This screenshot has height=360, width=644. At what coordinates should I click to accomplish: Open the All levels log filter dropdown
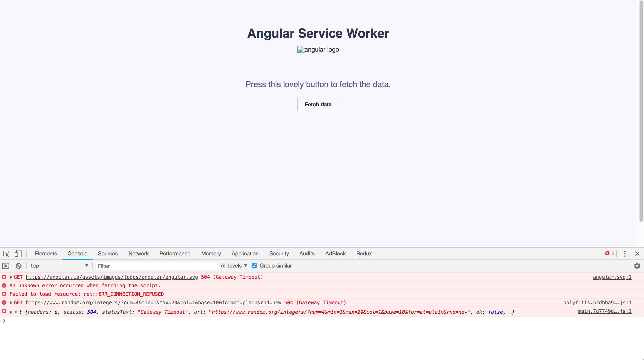(x=233, y=266)
